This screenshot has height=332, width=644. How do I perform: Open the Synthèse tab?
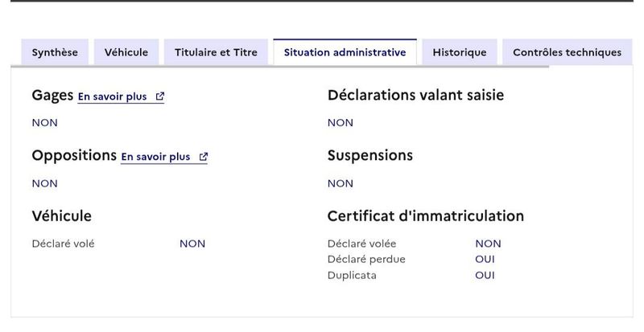coord(55,52)
